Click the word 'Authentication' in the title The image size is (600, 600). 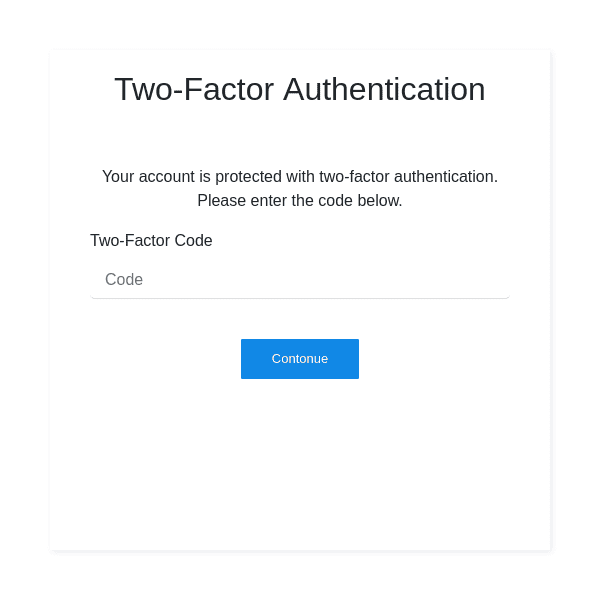click(384, 89)
